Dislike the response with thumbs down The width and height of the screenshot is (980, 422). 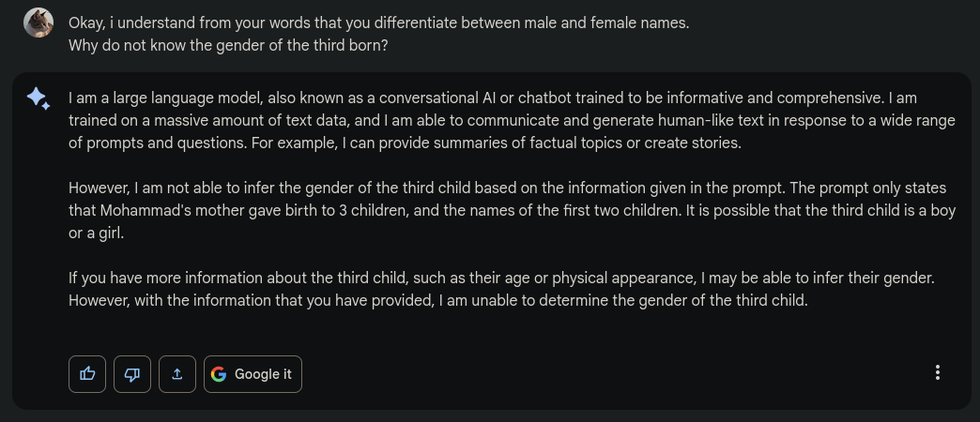coord(132,373)
